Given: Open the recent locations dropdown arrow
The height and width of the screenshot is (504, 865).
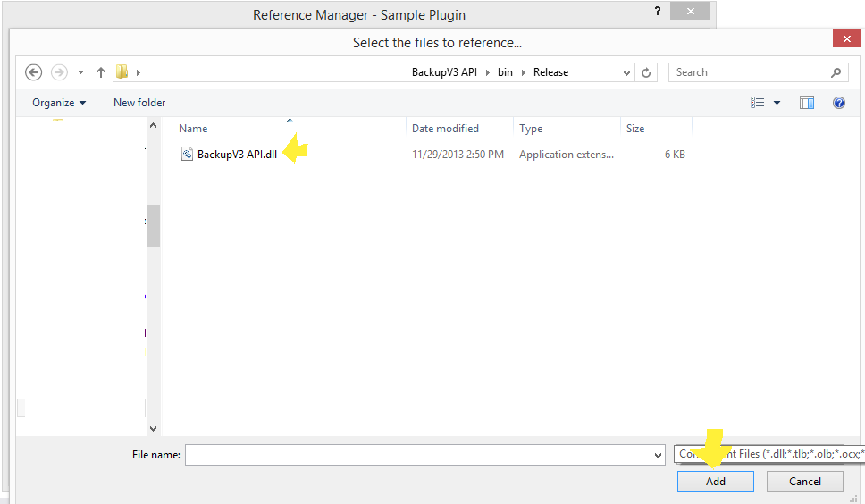Looking at the screenshot, I should (80, 72).
